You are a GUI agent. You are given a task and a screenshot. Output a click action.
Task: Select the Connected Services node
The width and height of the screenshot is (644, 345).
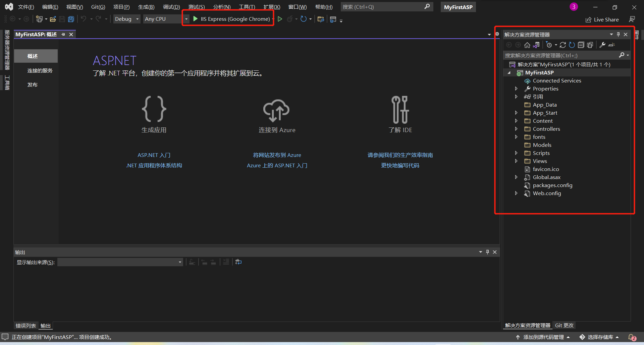(x=557, y=80)
